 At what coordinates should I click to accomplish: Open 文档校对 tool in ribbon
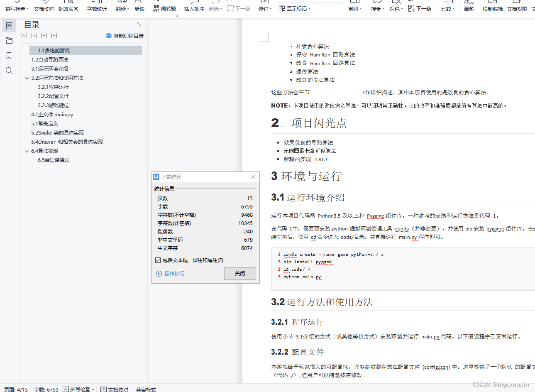tap(44, 6)
